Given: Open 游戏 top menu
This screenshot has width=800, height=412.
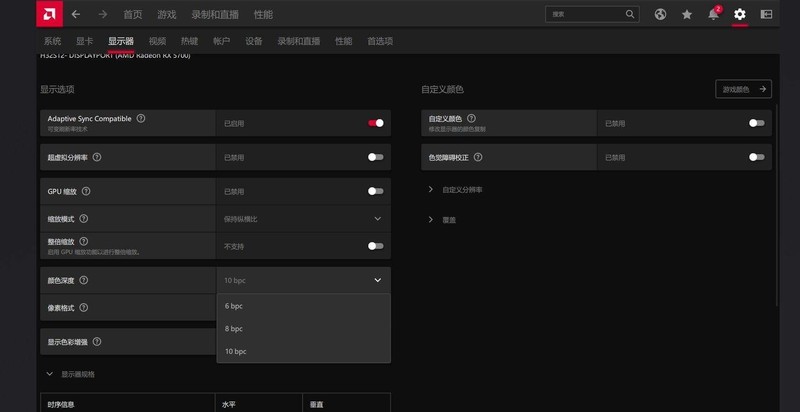Looking at the screenshot, I should tap(167, 14).
